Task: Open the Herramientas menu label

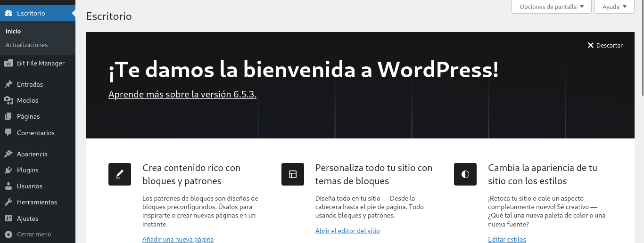Action: tap(37, 202)
